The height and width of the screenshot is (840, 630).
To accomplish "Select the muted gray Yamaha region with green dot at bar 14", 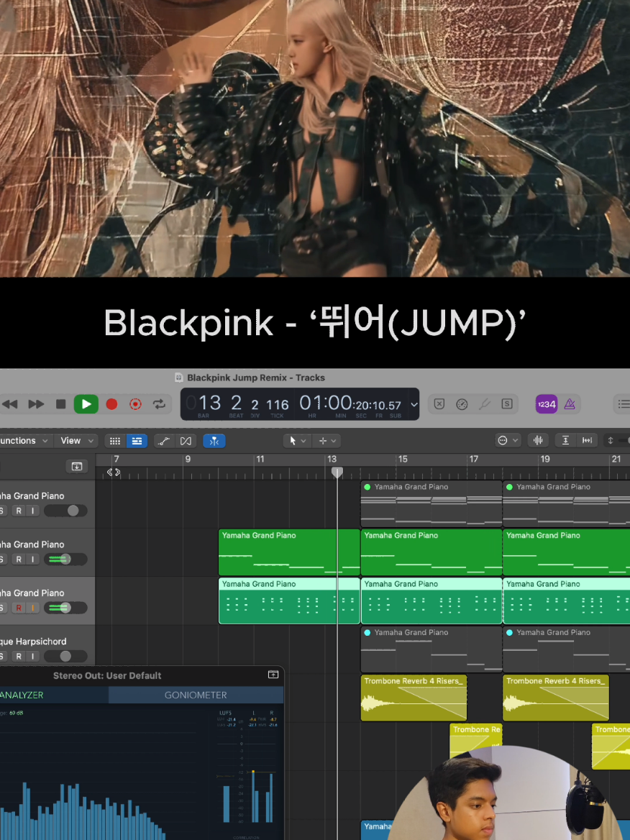I will click(432, 503).
